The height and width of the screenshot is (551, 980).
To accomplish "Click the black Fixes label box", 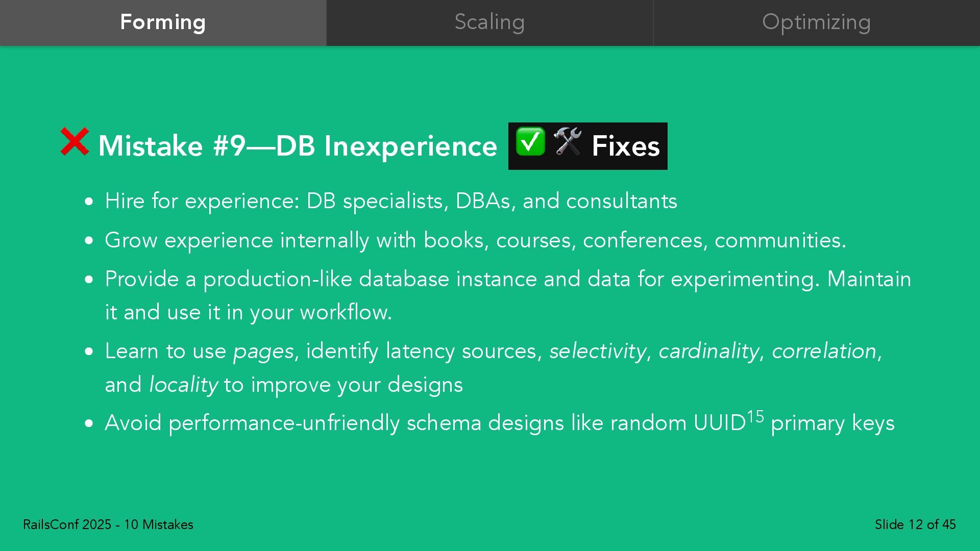I will coord(587,146).
